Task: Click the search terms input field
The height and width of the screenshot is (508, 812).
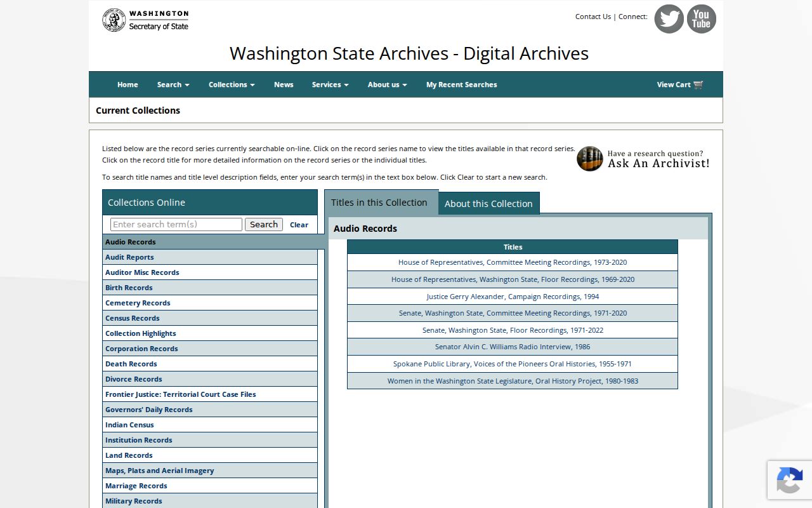Action: [176, 224]
